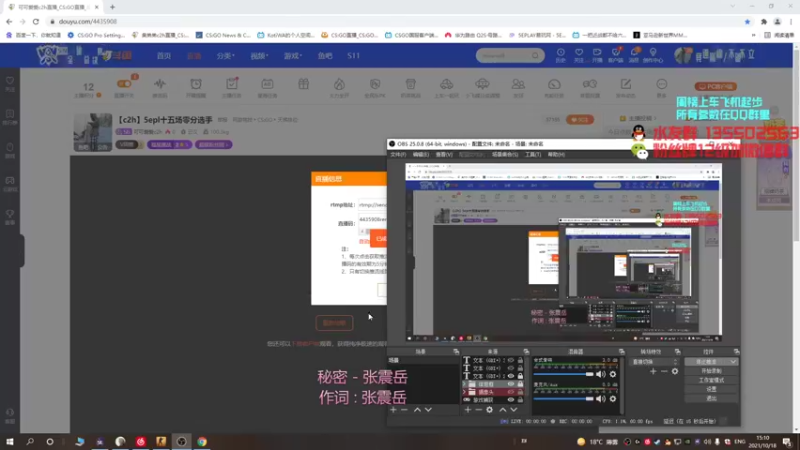
Task: Toggle lock on first text source
Action: point(520,360)
